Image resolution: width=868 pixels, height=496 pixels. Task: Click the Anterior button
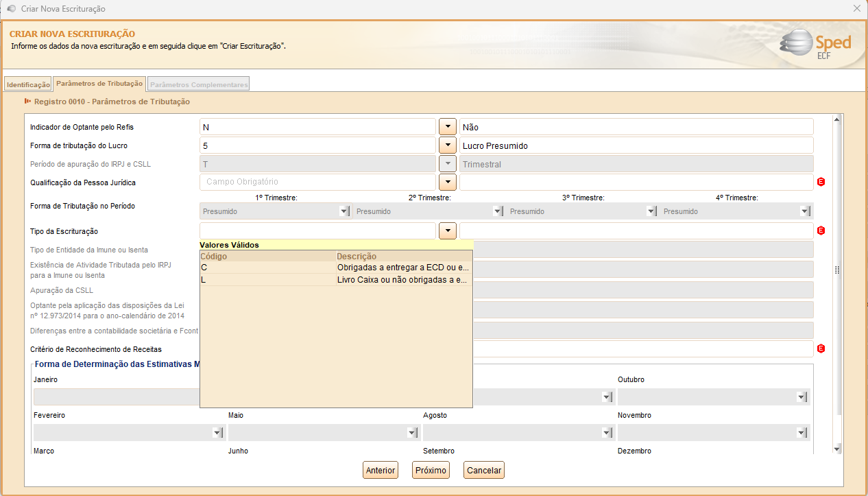[x=381, y=471]
